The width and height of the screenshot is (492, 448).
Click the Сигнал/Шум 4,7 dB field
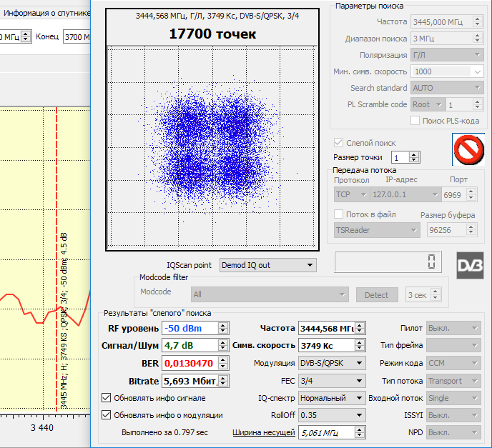[190, 346]
